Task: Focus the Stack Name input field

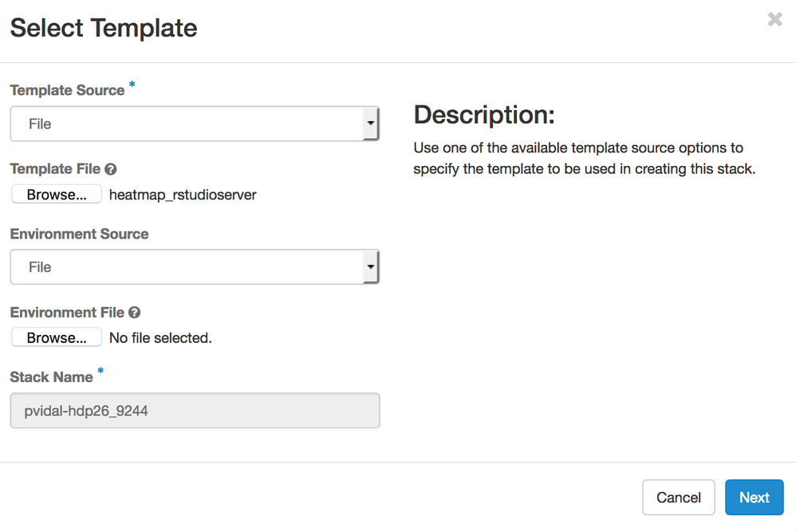Action: coord(195,411)
